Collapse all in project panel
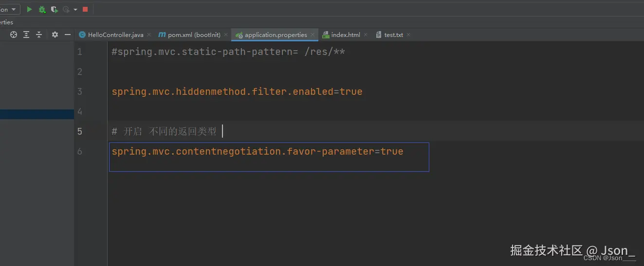 pyautogui.click(x=39, y=35)
